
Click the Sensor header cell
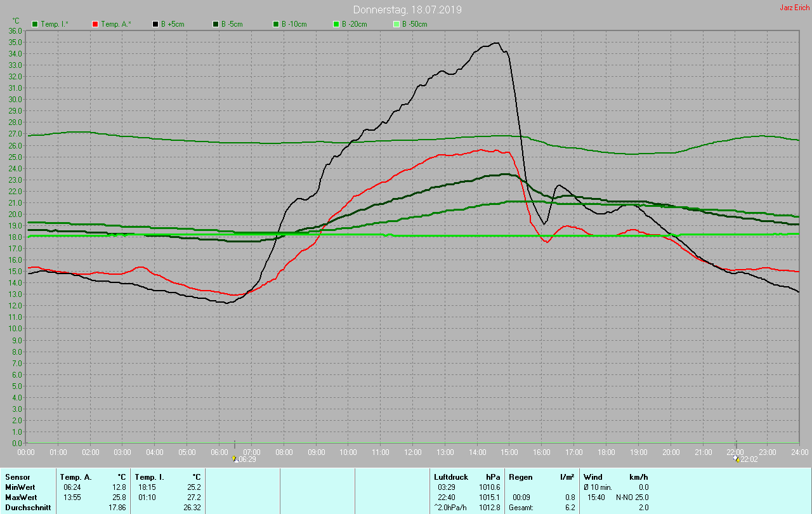tap(17, 477)
